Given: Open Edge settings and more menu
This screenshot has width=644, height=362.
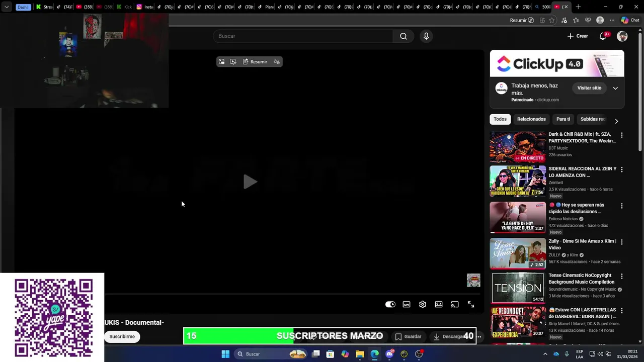Looking at the screenshot, I should click(x=612, y=20).
